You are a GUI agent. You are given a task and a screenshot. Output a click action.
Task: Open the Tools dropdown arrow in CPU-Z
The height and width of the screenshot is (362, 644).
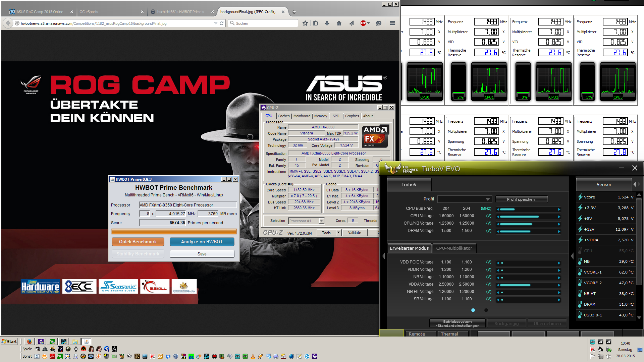pos(338,233)
